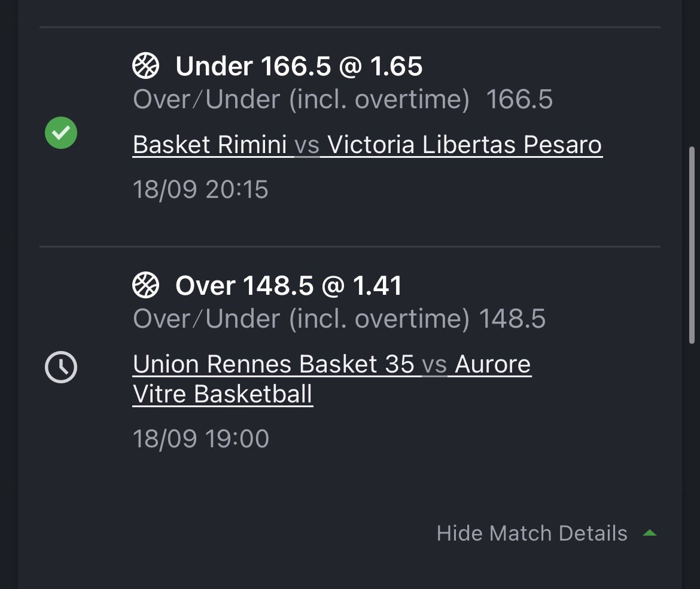Click the pending clock status icon
This screenshot has height=589, width=700.
(61, 367)
